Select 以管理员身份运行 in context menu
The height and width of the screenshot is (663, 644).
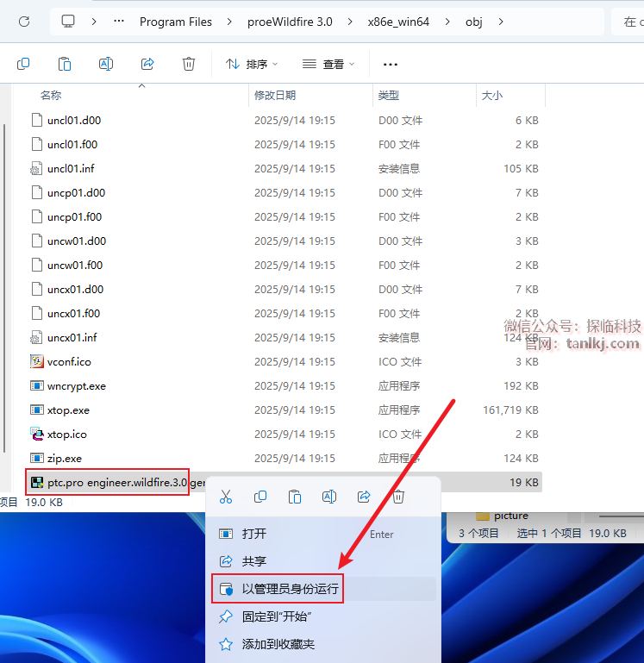pyautogui.click(x=290, y=590)
